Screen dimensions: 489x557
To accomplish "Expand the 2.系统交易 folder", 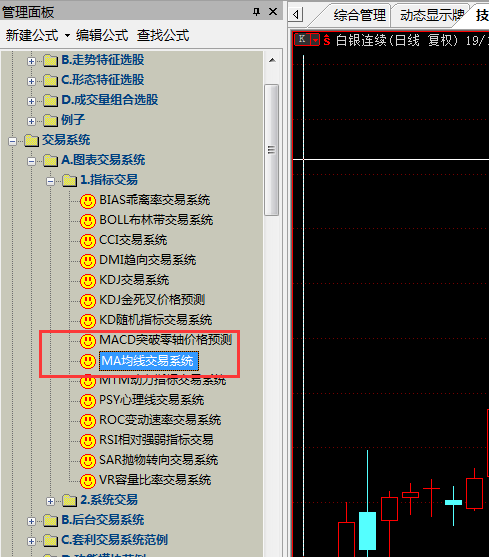I will pos(50,501).
